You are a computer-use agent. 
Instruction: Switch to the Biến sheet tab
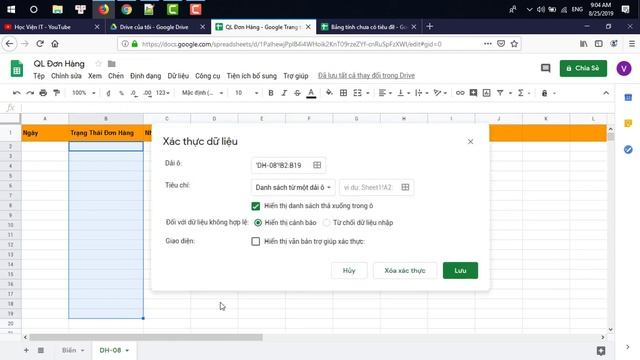click(x=69, y=350)
